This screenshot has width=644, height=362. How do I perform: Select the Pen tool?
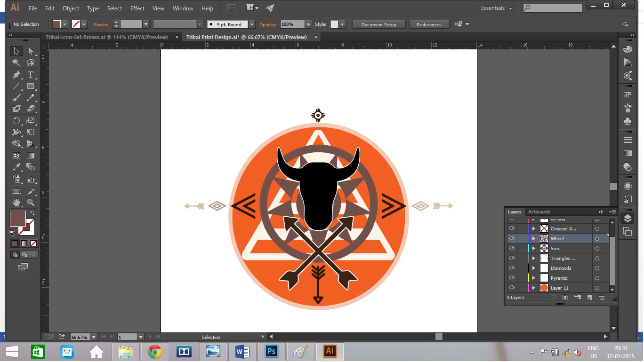click(x=16, y=75)
